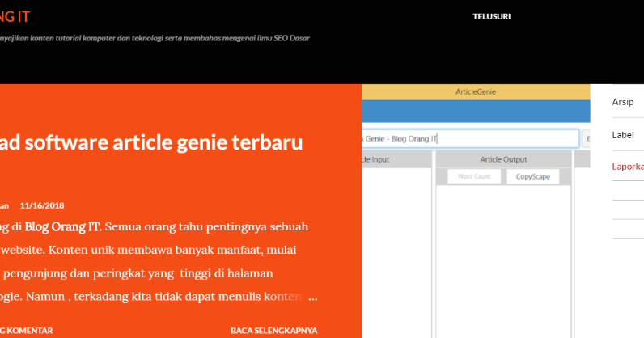Open the 'software article genie terbaru' post title
The height and width of the screenshot is (338, 644).
click(151, 142)
